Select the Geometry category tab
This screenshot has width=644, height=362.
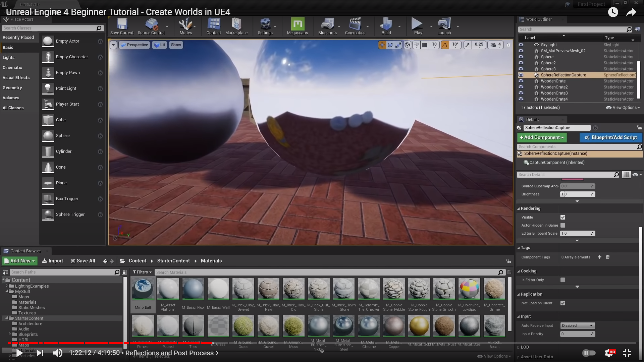(x=12, y=87)
